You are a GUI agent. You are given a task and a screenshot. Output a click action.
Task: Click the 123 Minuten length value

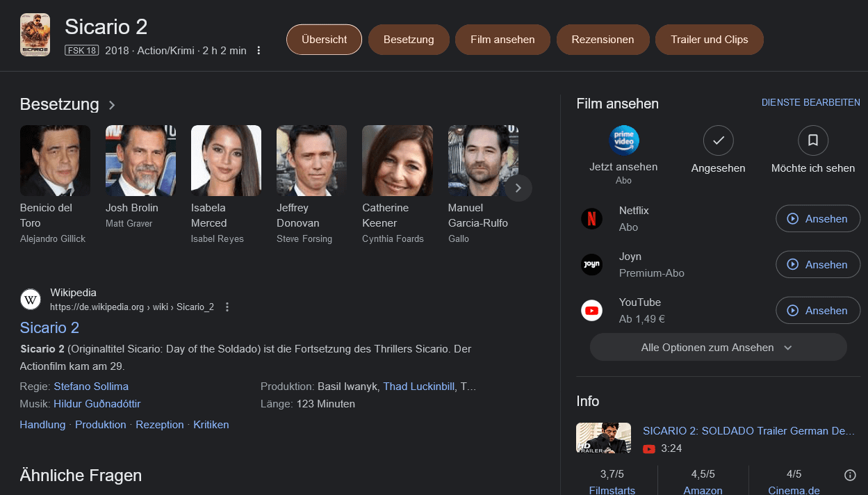(x=326, y=403)
